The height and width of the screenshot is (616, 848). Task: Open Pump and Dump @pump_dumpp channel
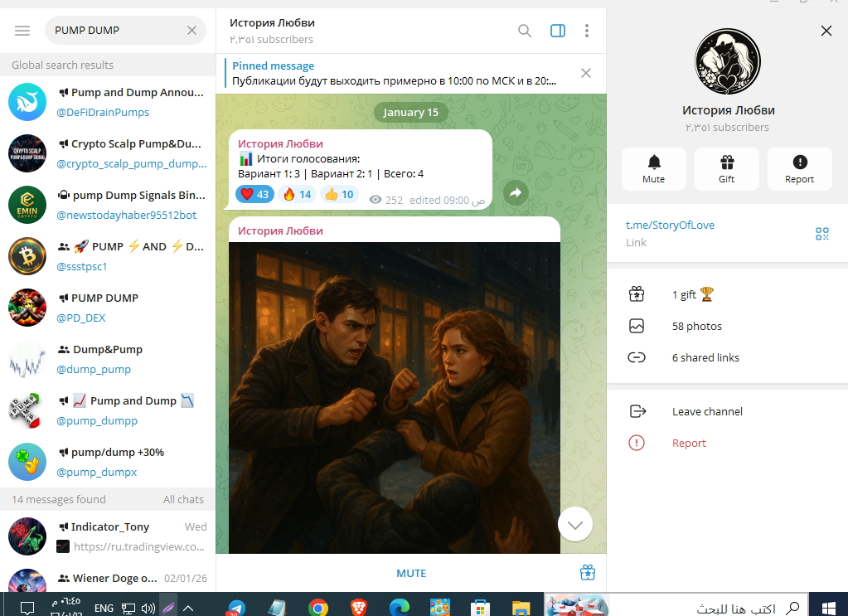coord(108,410)
